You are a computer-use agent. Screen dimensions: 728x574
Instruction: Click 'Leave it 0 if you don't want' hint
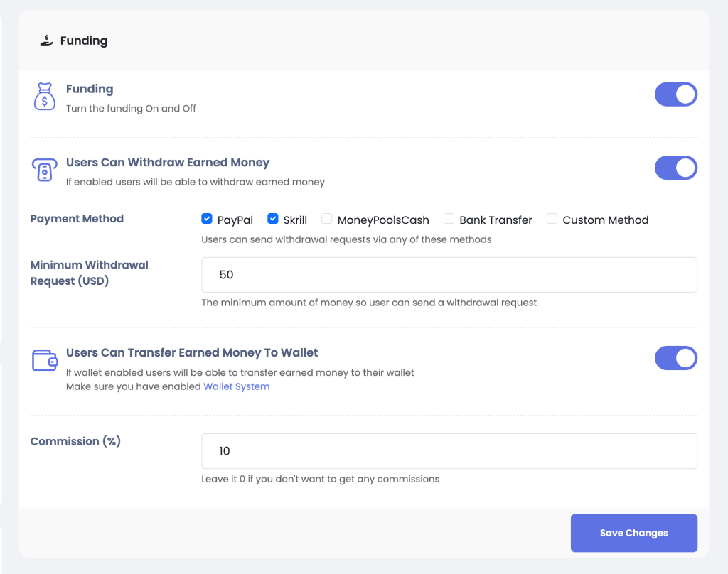tap(321, 479)
